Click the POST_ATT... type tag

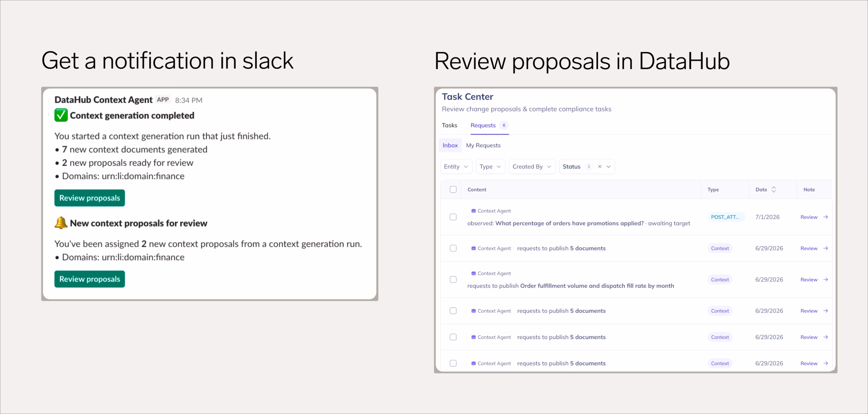tap(726, 217)
